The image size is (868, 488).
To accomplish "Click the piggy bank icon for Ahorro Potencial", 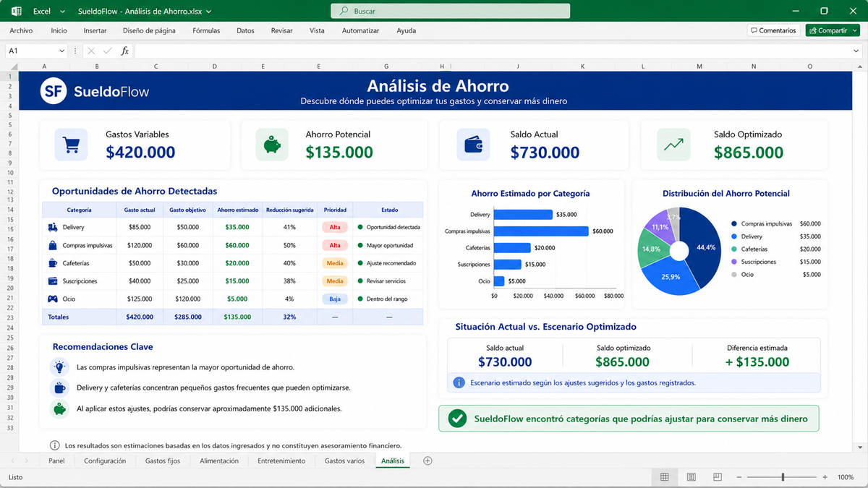I will click(272, 145).
